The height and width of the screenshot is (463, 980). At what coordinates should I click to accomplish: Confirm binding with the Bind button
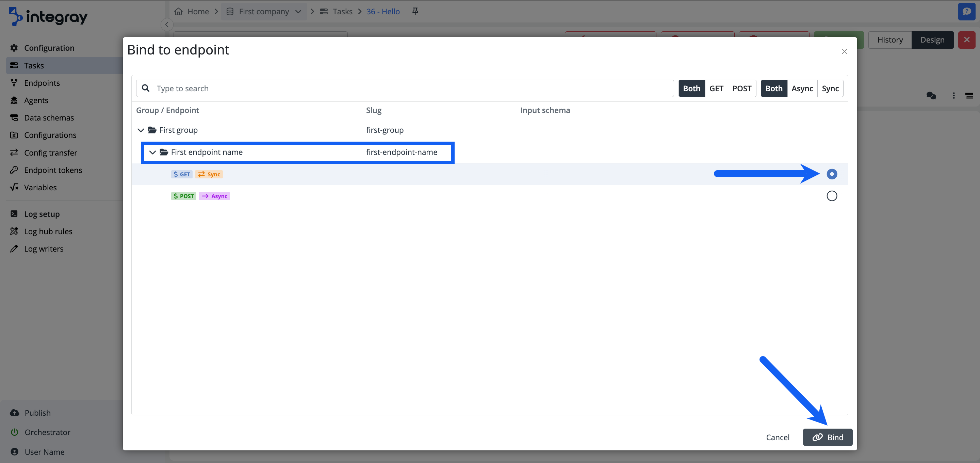click(x=828, y=437)
